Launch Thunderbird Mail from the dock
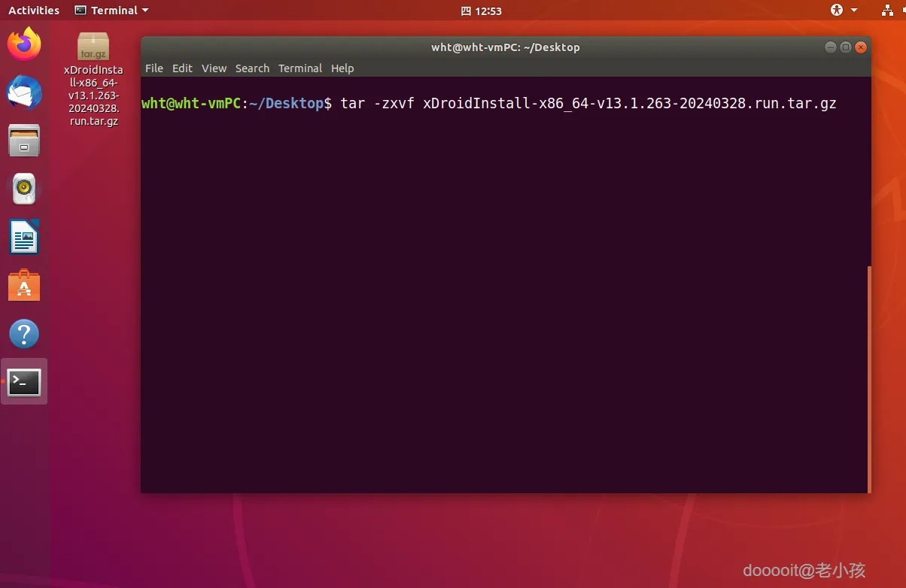 coord(24,92)
